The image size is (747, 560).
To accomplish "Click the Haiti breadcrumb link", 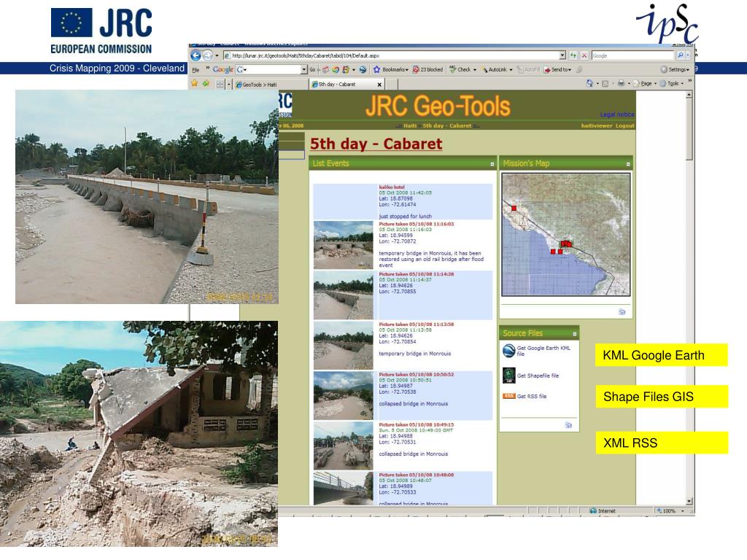I will click(410, 125).
